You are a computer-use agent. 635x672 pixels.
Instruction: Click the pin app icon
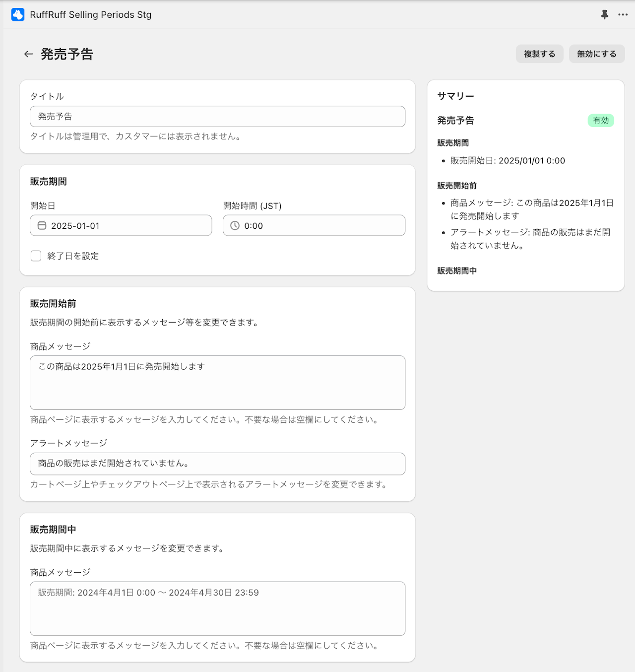(x=604, y=14)
